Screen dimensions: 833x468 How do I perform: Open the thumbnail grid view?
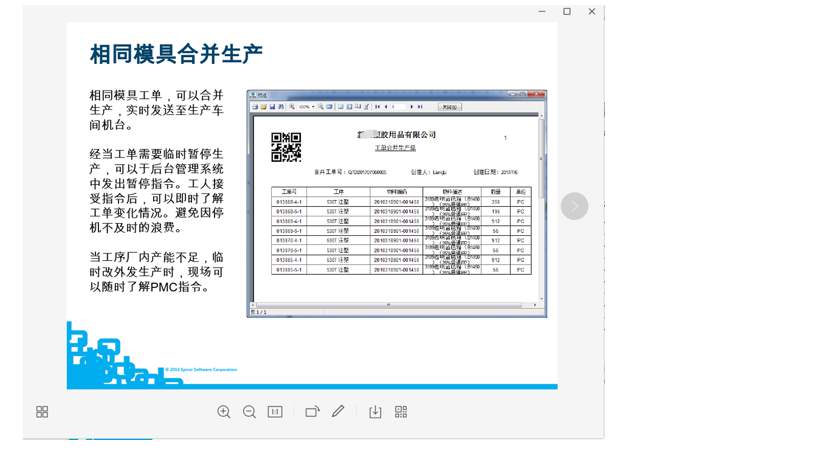(x=42, y=412)
